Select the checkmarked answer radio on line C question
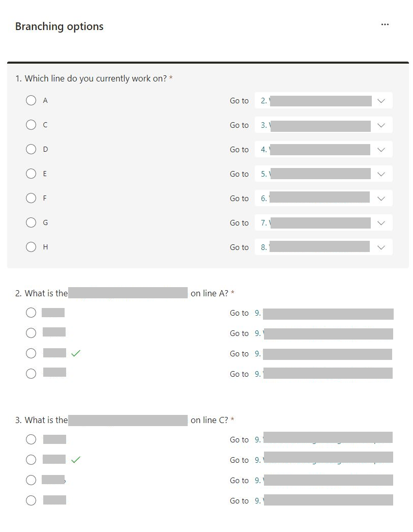The height and width of the screenshot is (532, 413). tap(31, 460)
